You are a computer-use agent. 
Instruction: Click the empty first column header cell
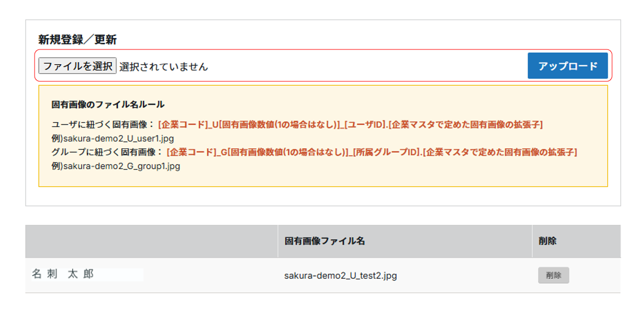[x=151, y=241]
